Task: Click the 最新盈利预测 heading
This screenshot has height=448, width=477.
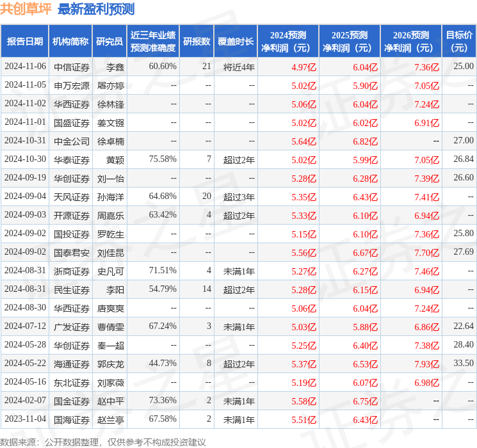Action: point(96,9)
